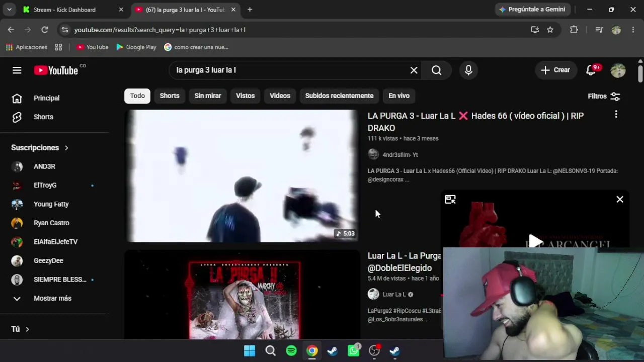Open the Google Play bookmark
Image resolution: width=644 pixels, height=362 pixels.
(x=136, y=47)
